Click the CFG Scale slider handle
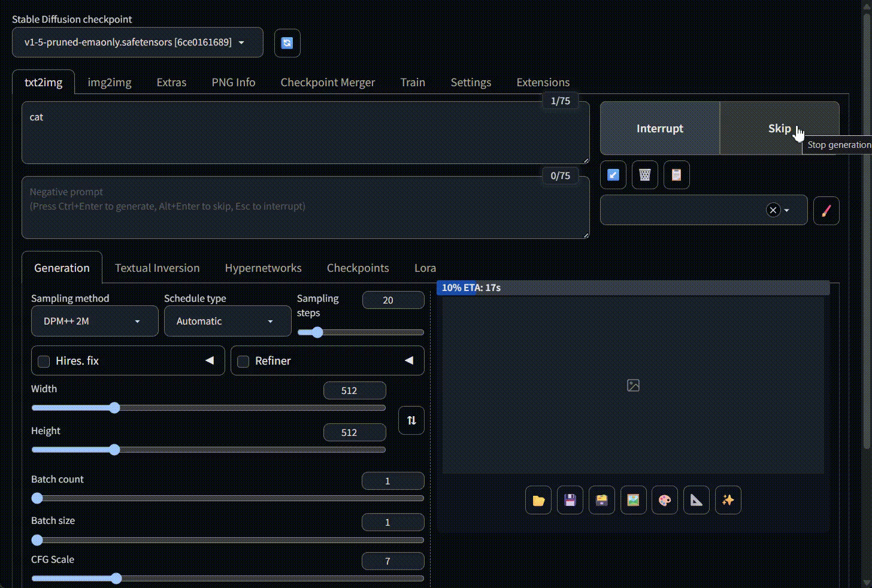This screenshot has height=588, width=872. click(116, 578)
